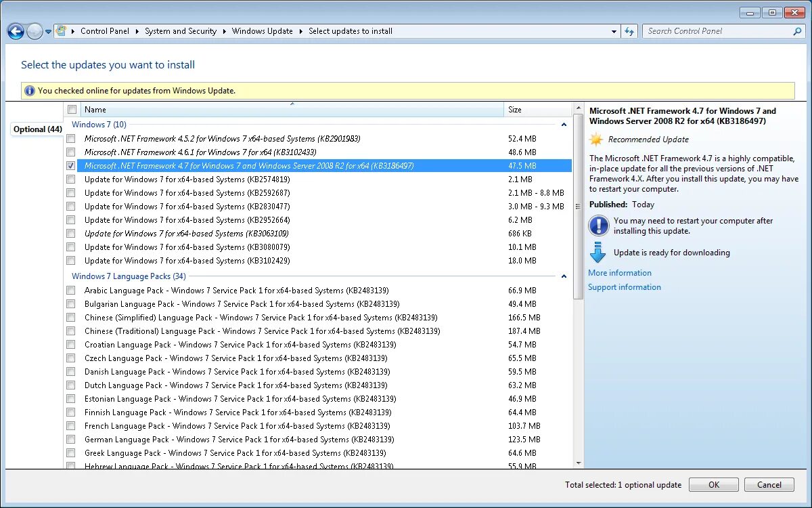
Task: Check the KB2574819 update checkbox
Action: (71, 179)
